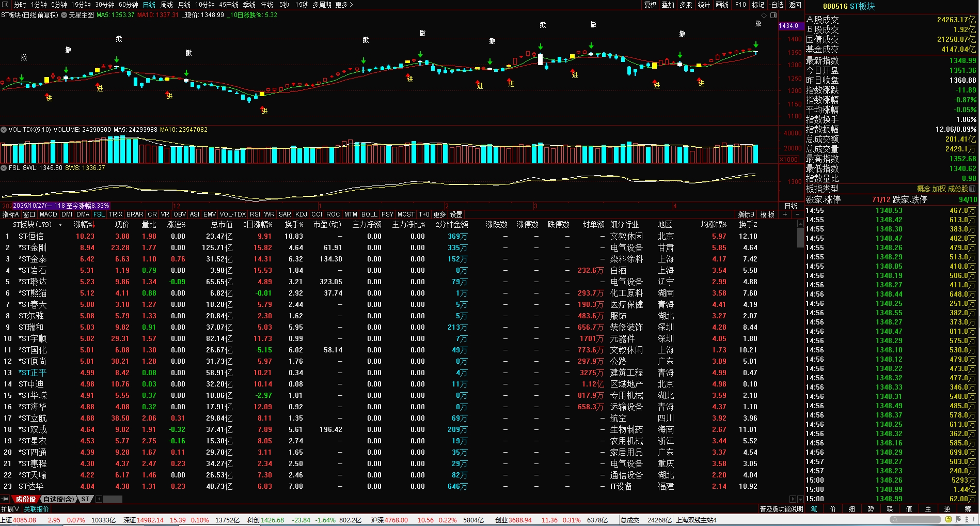Click the double up-arrow icon in status bar
The image size is (980, 526).
tap(967, 520)
